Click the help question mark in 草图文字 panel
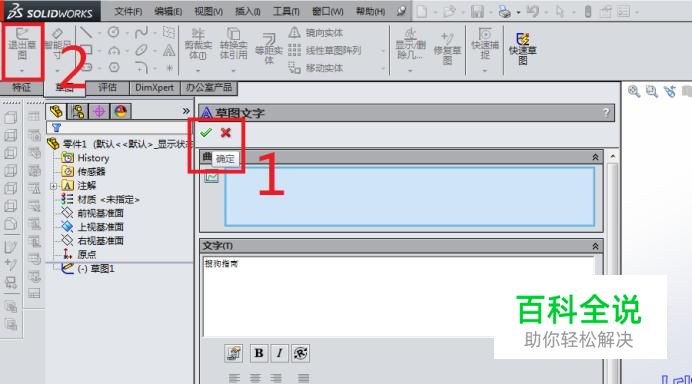Image resolution: width=692 pixels, height=384 pixels. point(606,113)
